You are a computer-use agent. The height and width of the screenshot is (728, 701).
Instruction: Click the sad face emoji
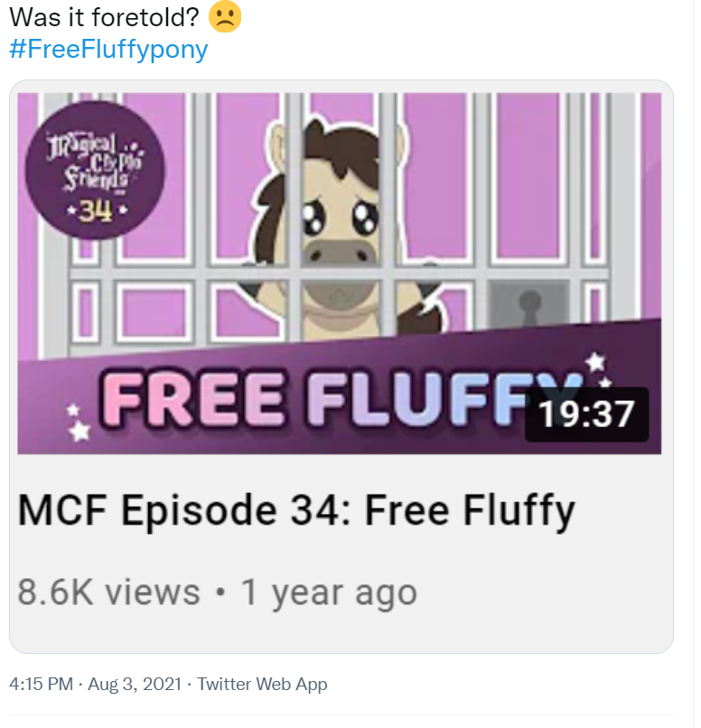pyautogui.click(x=225, y=17)
